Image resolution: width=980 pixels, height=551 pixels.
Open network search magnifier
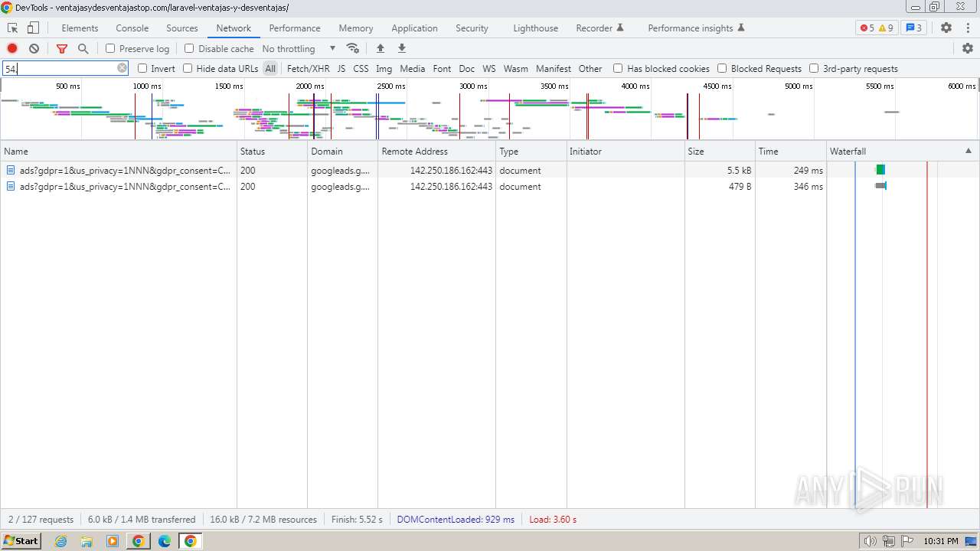83,48
